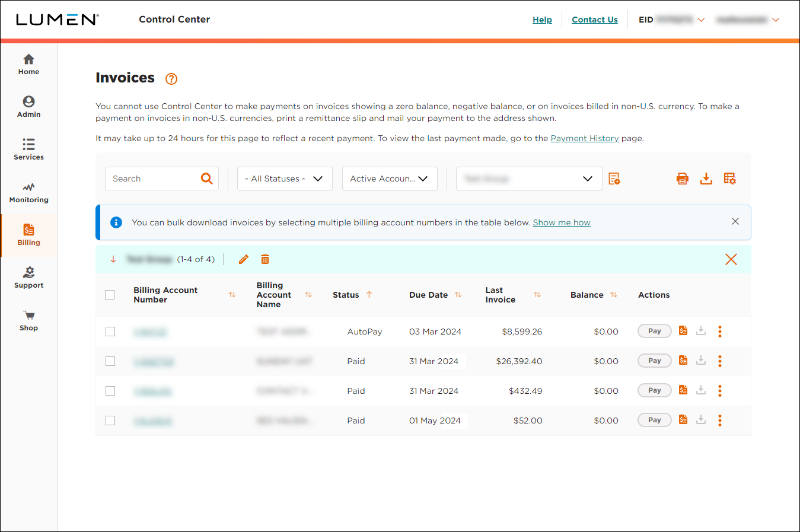
Task: View invoice icon for $8,599.26 row
Action: (683, 331)
